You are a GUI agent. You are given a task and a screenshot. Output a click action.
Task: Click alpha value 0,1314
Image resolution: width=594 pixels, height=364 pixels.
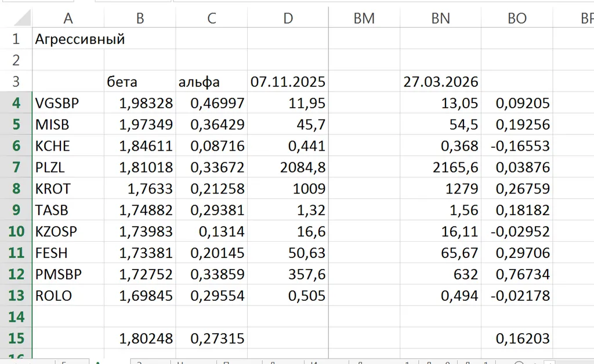[x=211, y=231]
